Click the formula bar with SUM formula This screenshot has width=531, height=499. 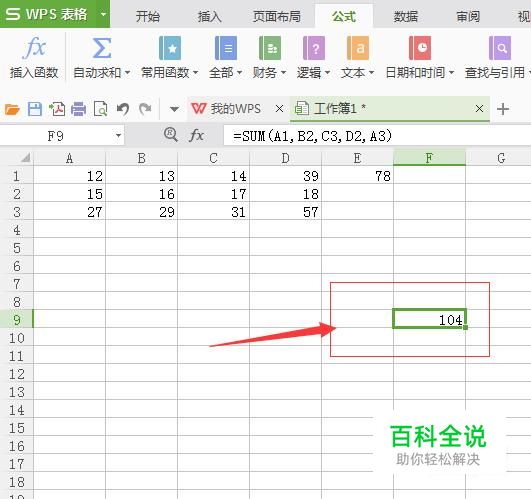point(377,136)
